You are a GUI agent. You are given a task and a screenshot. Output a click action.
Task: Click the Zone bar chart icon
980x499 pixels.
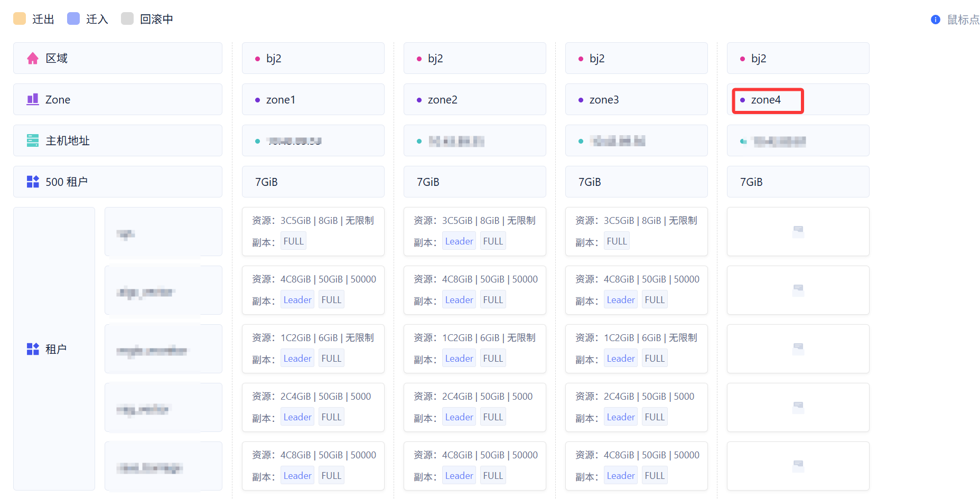pyautogui.click(x=33, y=99)
